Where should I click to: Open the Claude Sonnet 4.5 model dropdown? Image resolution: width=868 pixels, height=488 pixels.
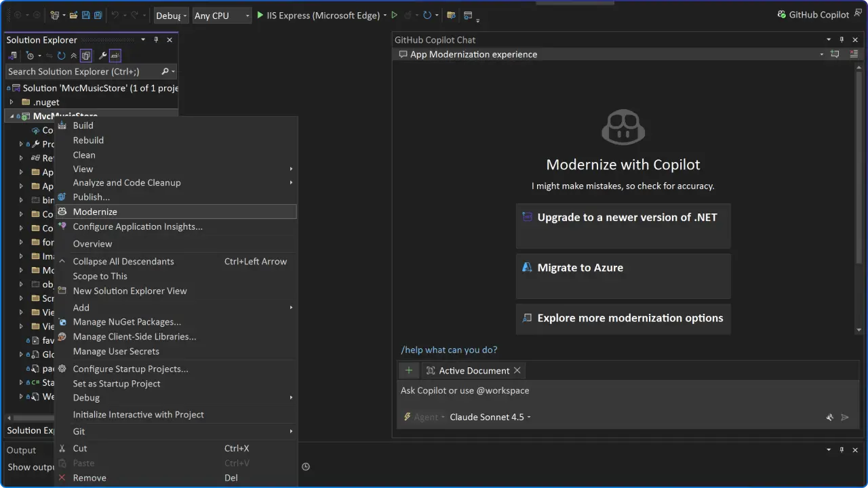click(x=490, y=417)
